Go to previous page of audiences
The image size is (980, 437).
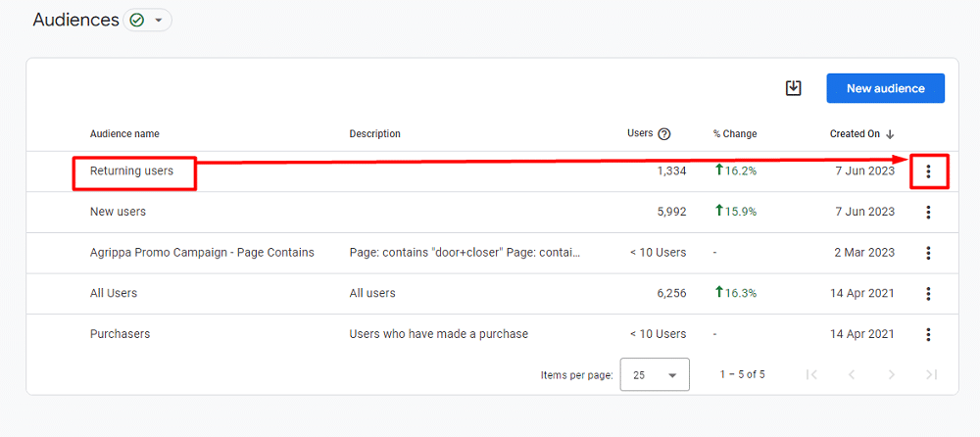(x=851, y=374)
